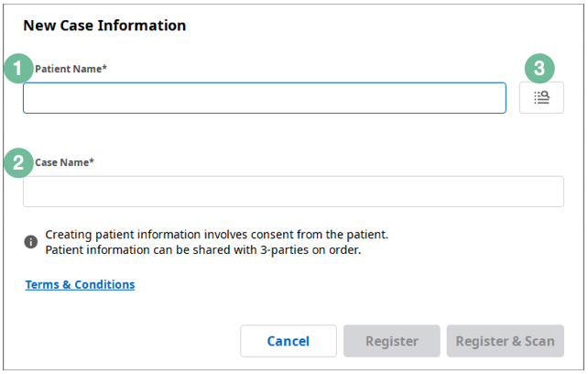
Task: Click the New Case Information title
Action: (104, 26)
